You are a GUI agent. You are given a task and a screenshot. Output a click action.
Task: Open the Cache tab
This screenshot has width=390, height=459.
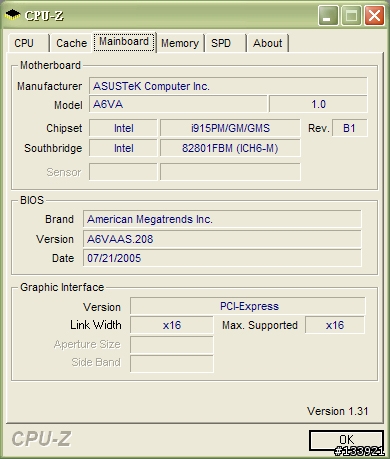point(71,43)
